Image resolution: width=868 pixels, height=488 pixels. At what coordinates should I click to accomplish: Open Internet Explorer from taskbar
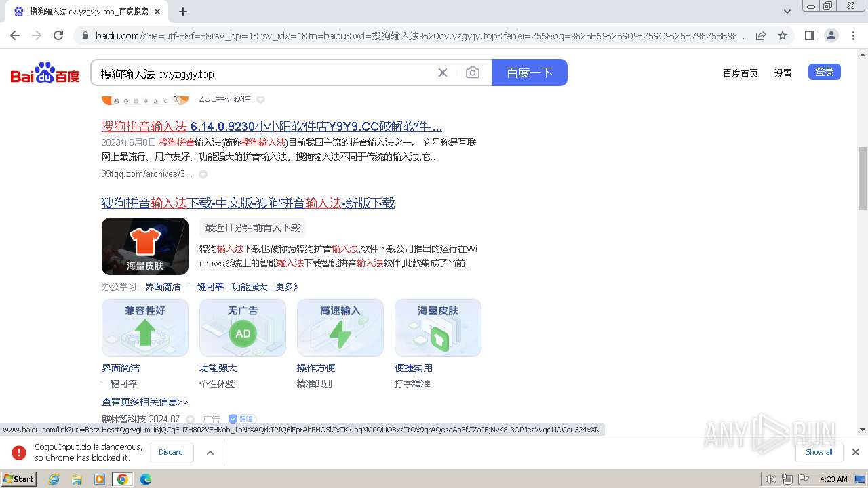[x=54, y=479]
